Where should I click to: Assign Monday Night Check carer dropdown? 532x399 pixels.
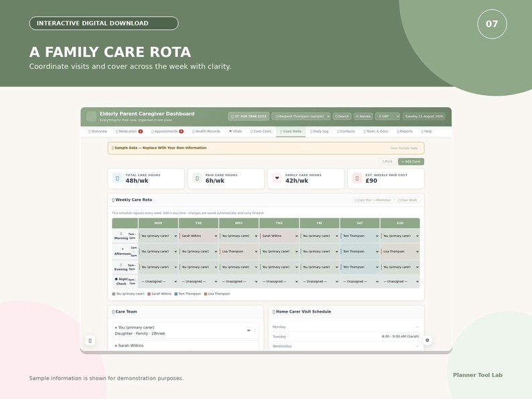[158, 281]
